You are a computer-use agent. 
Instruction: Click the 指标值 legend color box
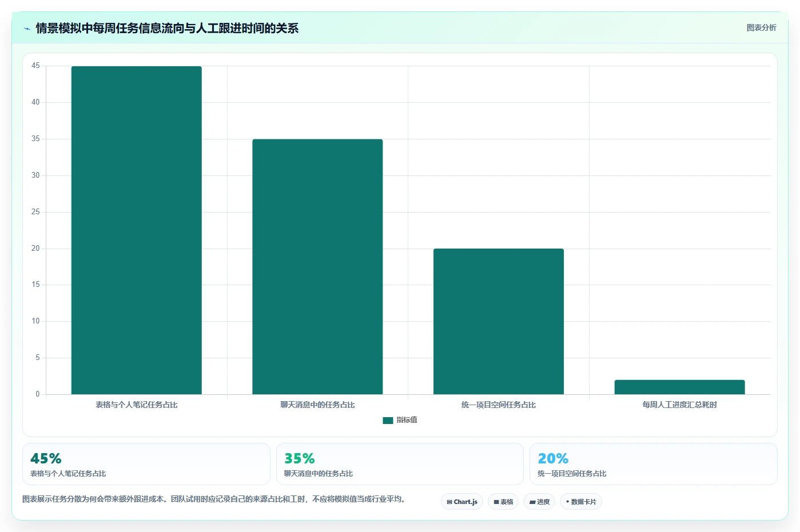(388, 421)
